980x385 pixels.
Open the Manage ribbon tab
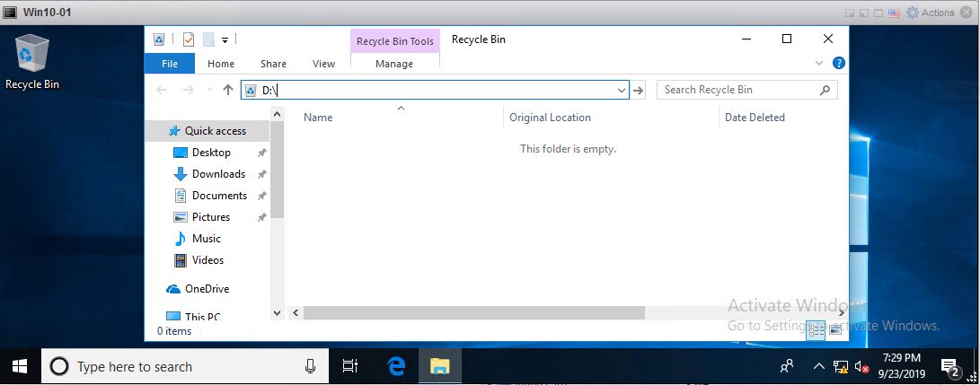tap(394, 64)
